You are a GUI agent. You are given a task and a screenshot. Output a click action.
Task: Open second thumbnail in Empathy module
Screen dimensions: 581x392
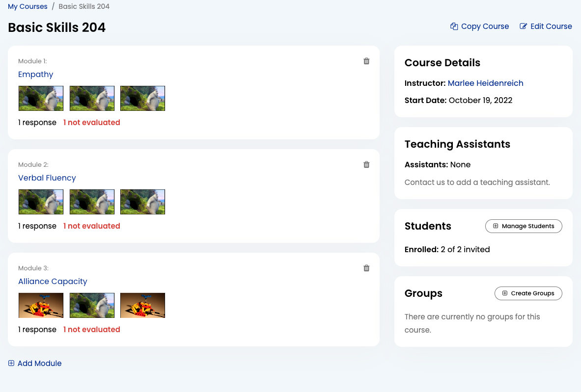pyautogui.click(x=92, y=99)
